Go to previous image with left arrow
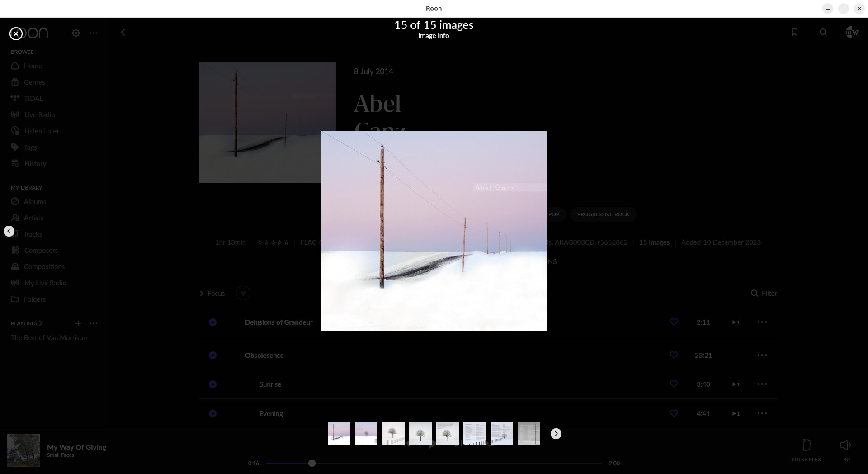868x474 pixels. tap(9, 231)
